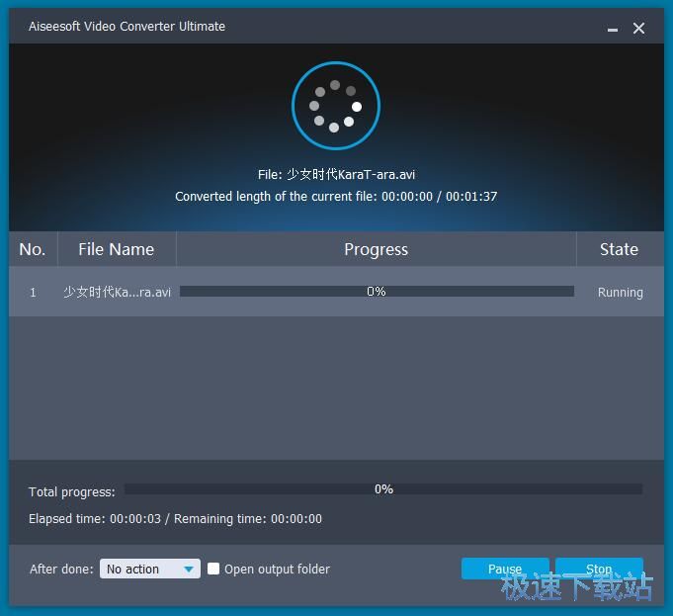Click the Total progress bar
This screenshot has height=616, width=673.
(383, 488)
